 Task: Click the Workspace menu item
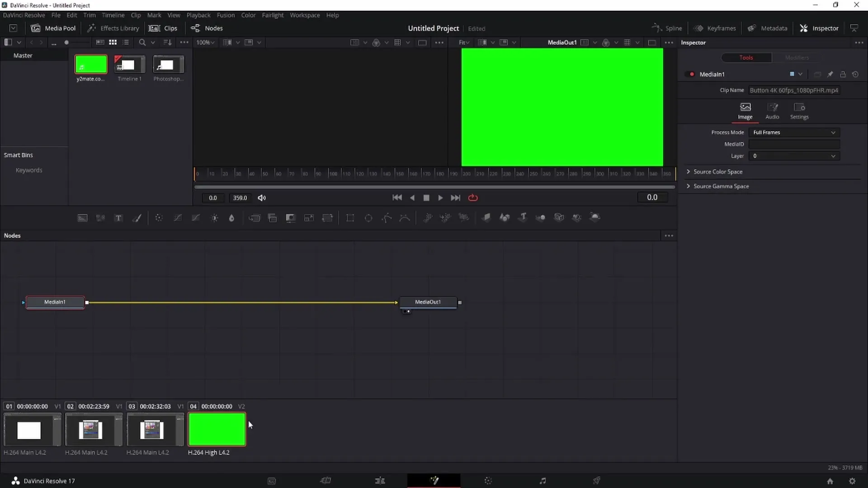[305, 15]
